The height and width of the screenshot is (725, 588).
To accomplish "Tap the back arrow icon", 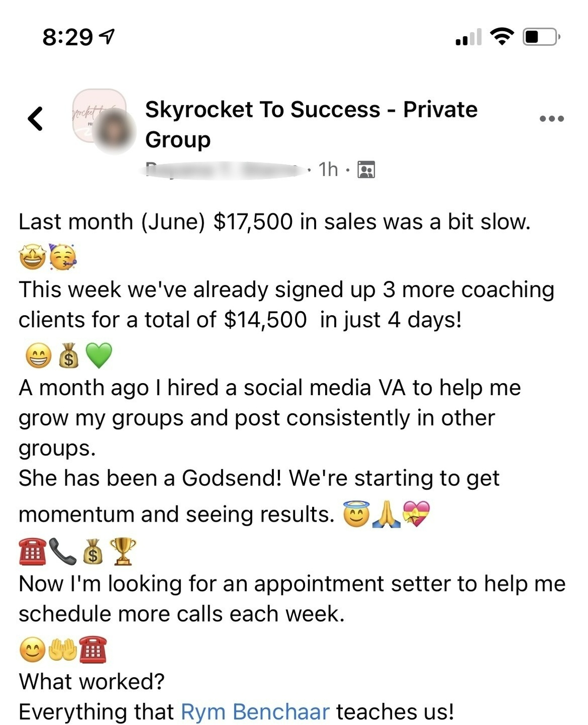I will click(36, 119).
